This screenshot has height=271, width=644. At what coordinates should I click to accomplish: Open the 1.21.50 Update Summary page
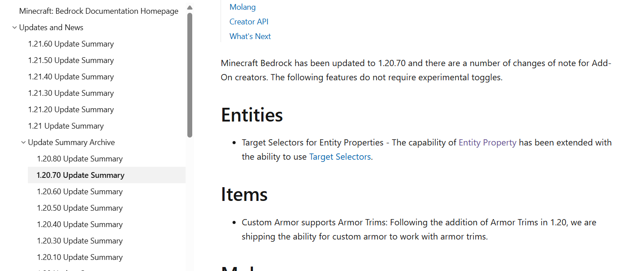71,60
